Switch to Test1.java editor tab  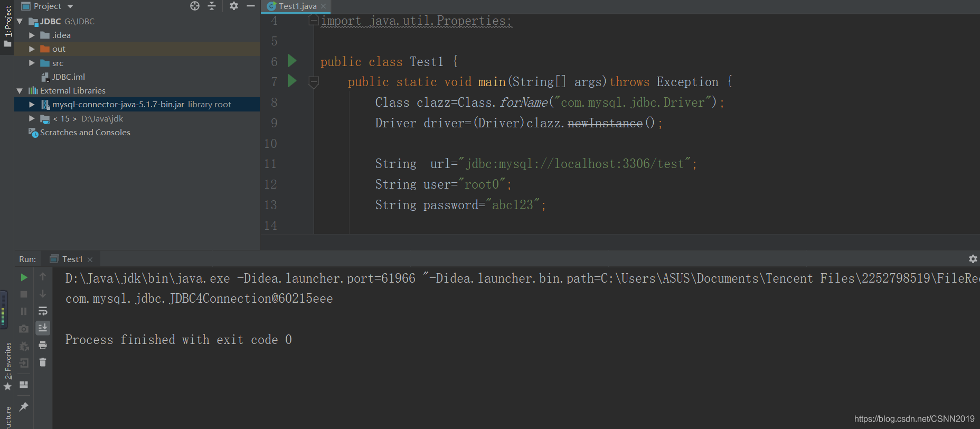297,6
